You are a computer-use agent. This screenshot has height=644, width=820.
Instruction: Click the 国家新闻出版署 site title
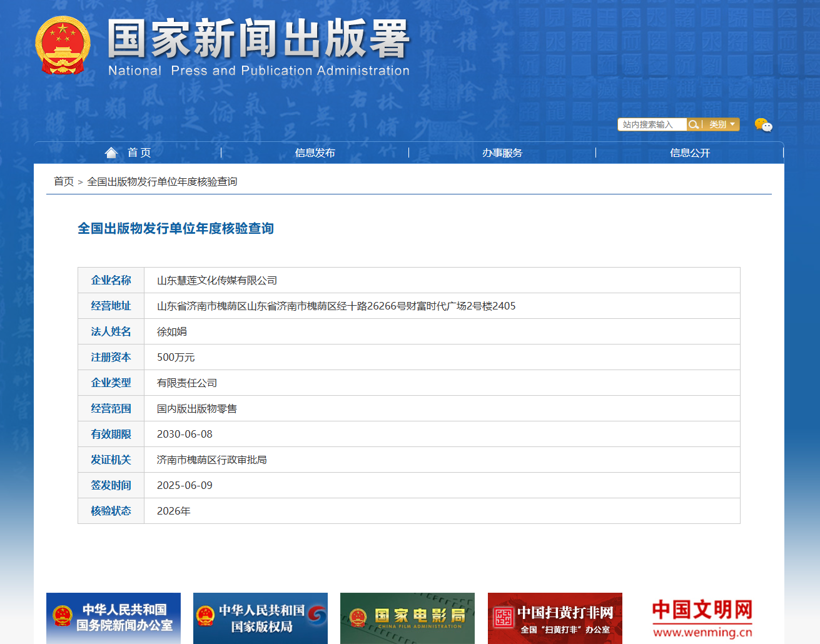[258, 39]
